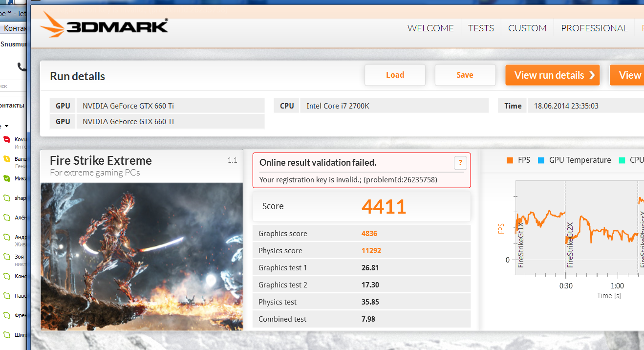Select Skype contact Алён in list
The image size is (644, 350).
pos(15,218)
